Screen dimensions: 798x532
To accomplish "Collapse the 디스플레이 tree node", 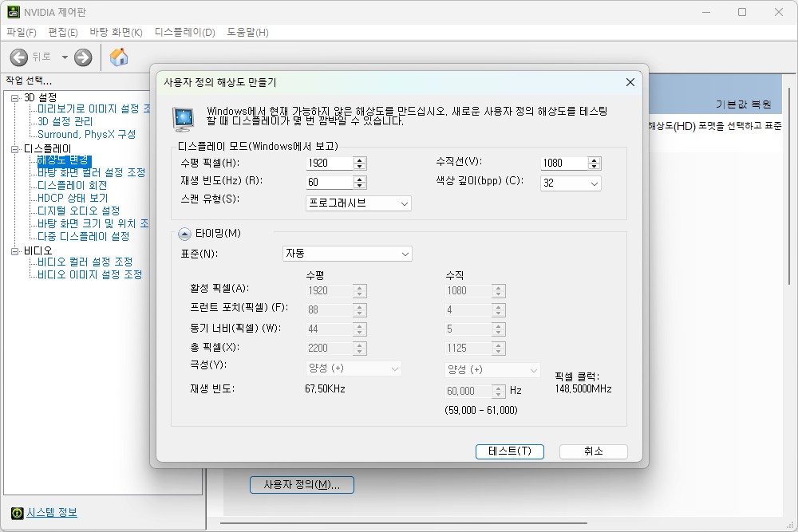I will click(14, 149).
